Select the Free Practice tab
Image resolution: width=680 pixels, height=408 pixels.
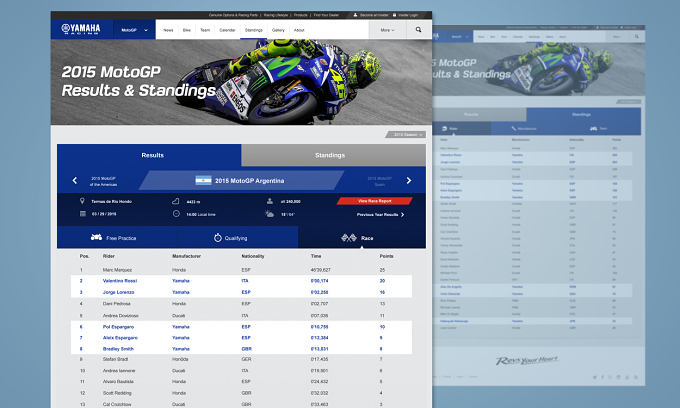[117, 238]
